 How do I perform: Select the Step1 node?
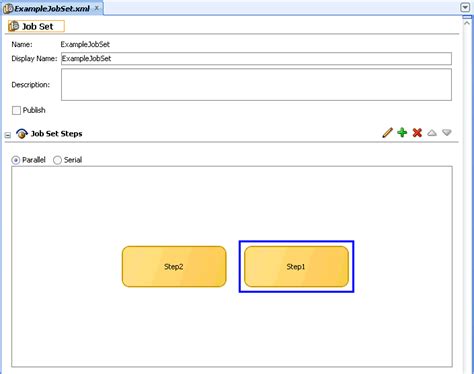(296, 267)
